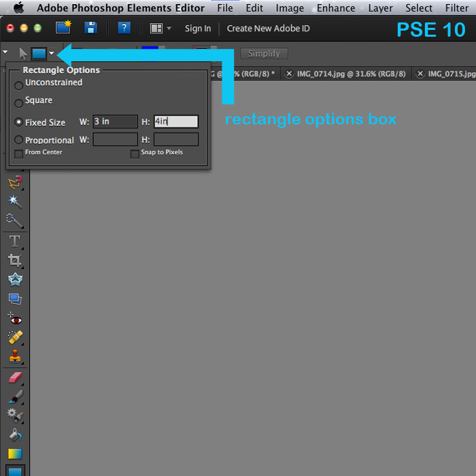Screen dimensions: 476x476
Task: Open the File menu
Action: click(225, 8)
